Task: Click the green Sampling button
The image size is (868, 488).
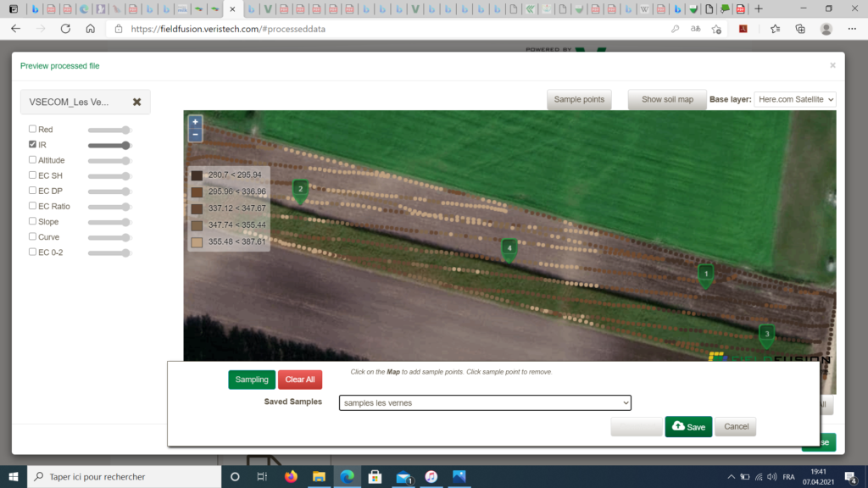Action: tap(252, 380)
